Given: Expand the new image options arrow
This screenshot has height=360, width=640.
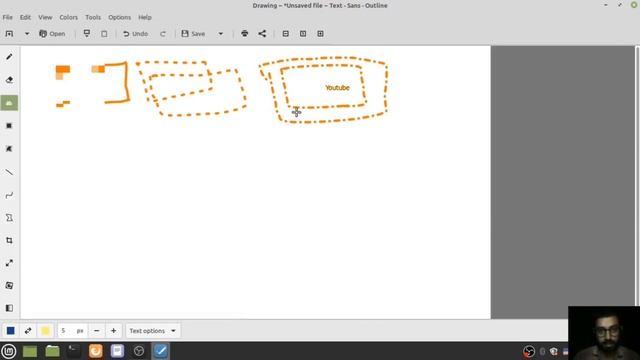Looking at the screenshot, I should (x=27, y=33).
